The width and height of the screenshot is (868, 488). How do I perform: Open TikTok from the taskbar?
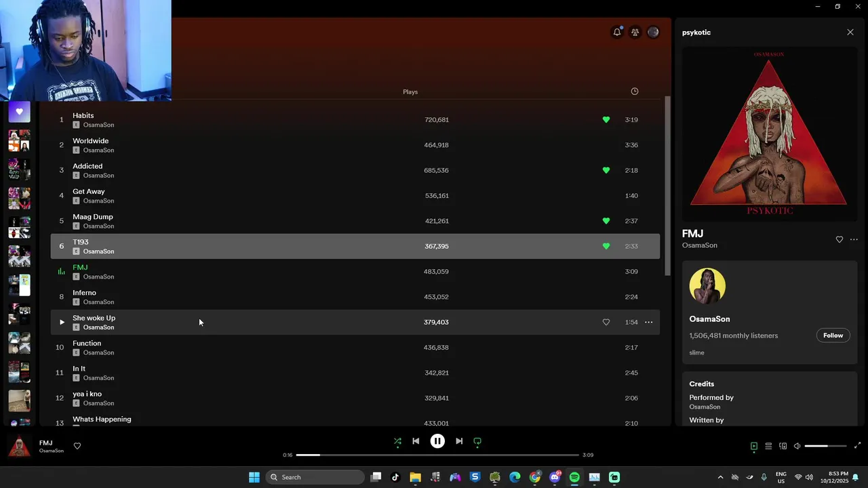tap(395, 477)
